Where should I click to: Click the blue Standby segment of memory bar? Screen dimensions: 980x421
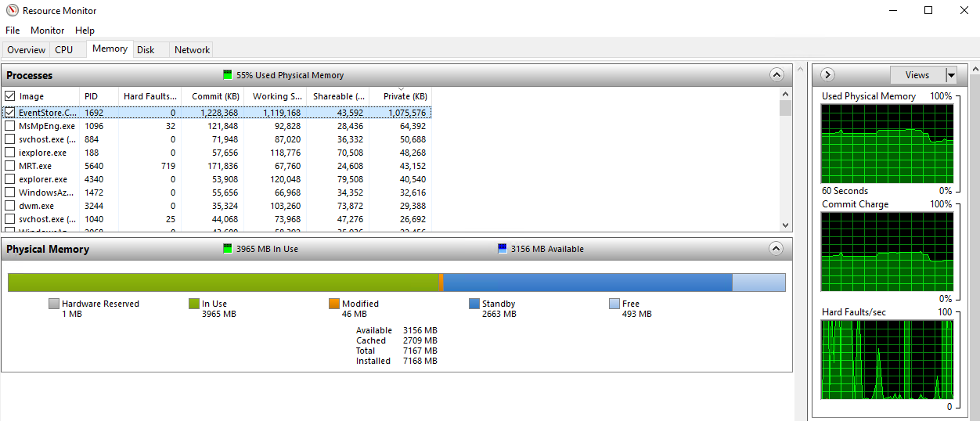tap(588, 282)
